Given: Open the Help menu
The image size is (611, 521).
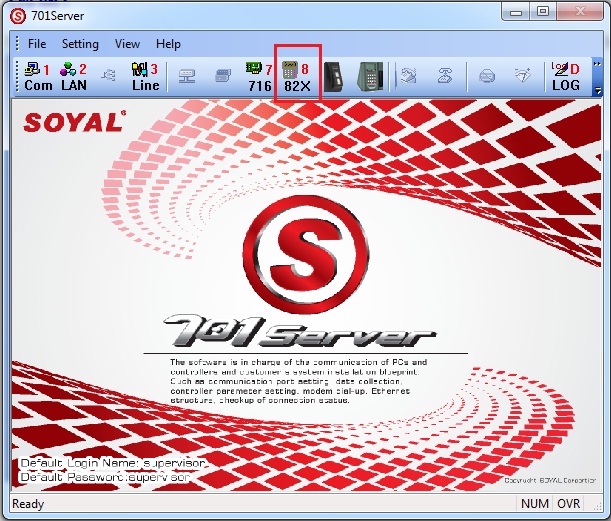Looking at the screenshot, I should [x=168, y=44].
